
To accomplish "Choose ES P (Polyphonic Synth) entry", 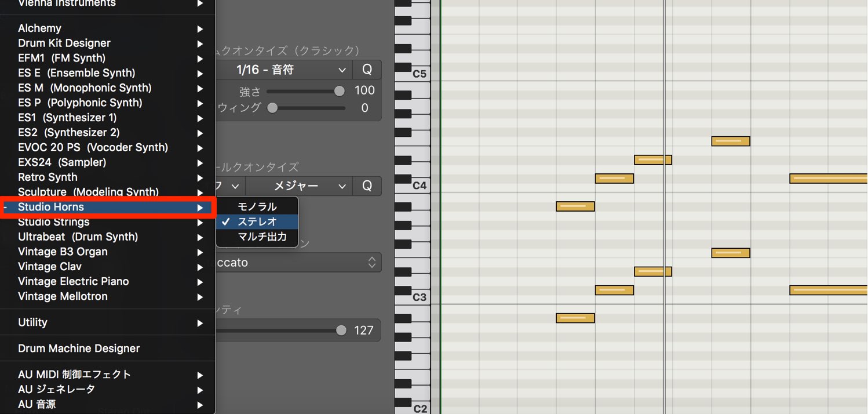I will (x=108, y=103).
